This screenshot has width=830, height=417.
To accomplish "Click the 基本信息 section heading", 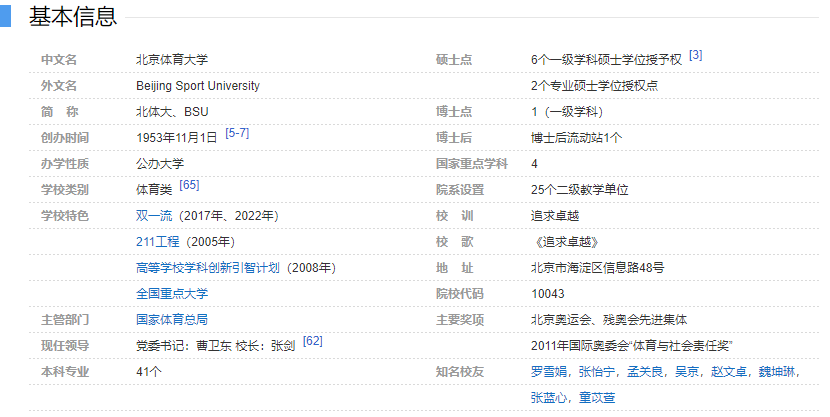I will 73,17.
